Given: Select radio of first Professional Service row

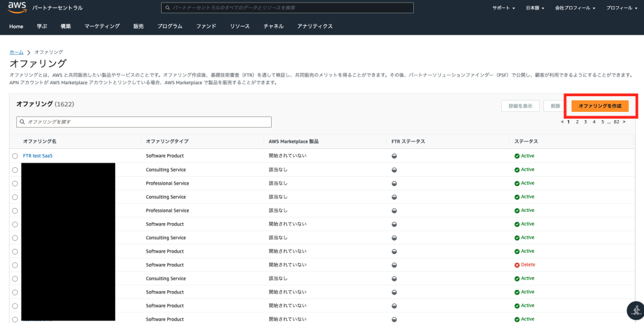Looking at the screenshot, I should click(15, 183).
